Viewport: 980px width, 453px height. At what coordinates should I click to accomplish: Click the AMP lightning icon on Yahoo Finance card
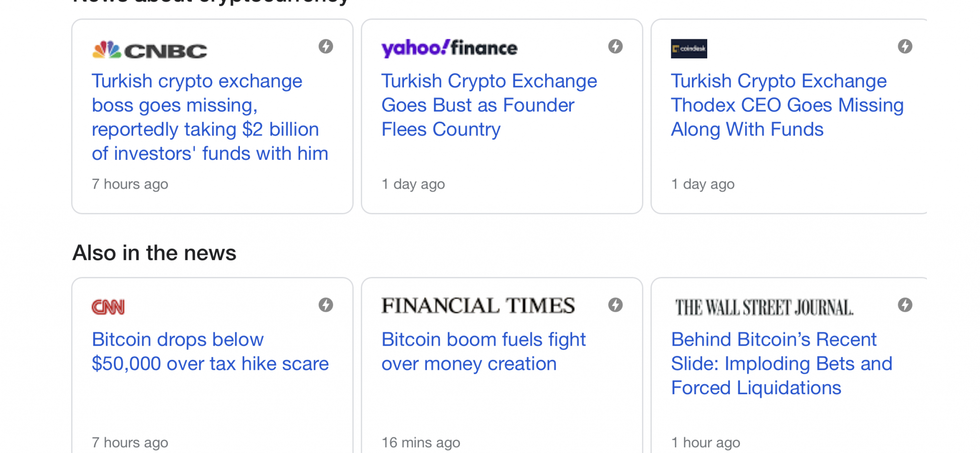(615, 46)
